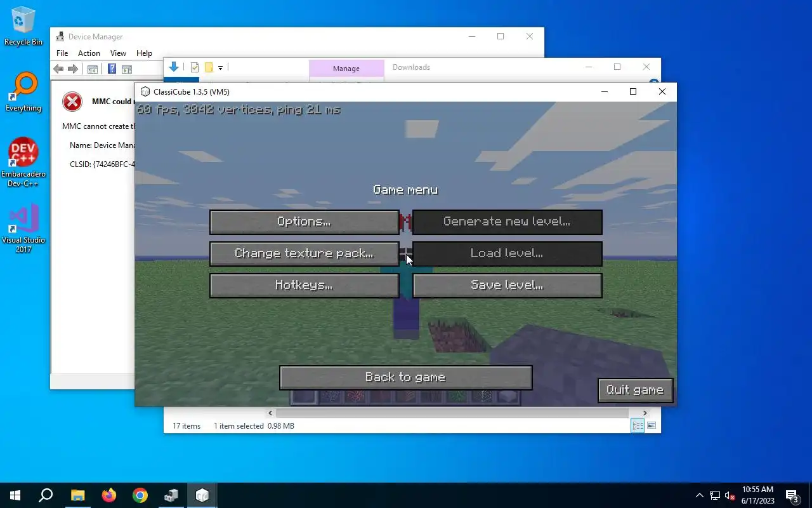Image resolution: width=812 pixels, height=508 pixels.
Task: Click show/hide console tree icon in Device Manager
Action: pyautogui.click(x=92, y=69)
